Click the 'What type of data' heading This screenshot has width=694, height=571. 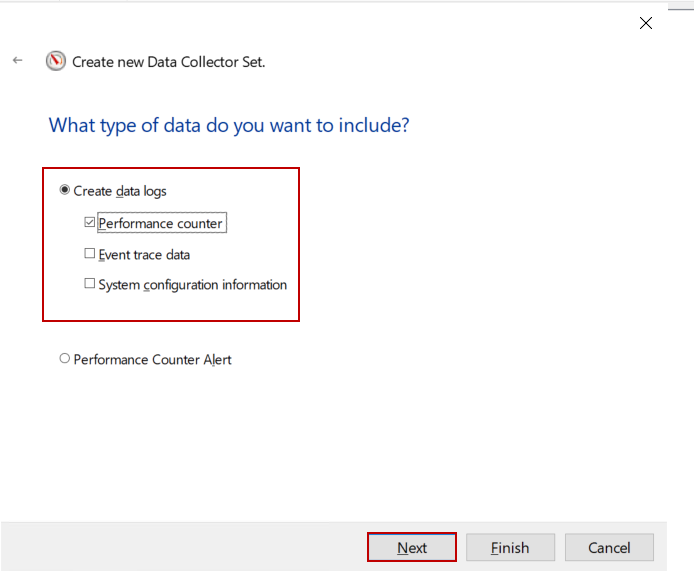click(229, 126)
